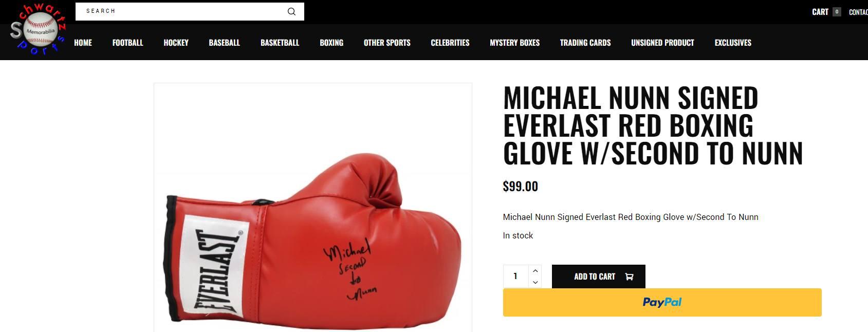
Task: Navigate to Mystery Boxes
Action: click(514, 43)
